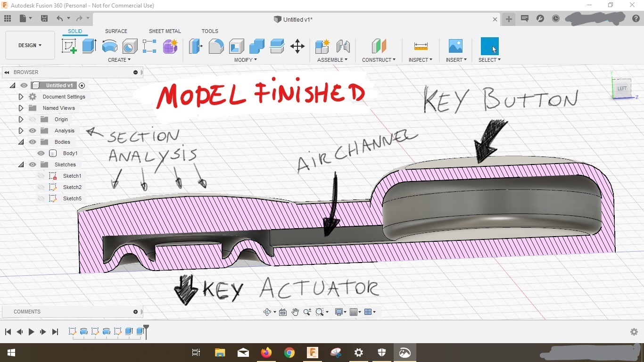The height and width of the screenshot is (362, 644).
Task: Switch to the SURFACE tab
Action: pos(116,31)
